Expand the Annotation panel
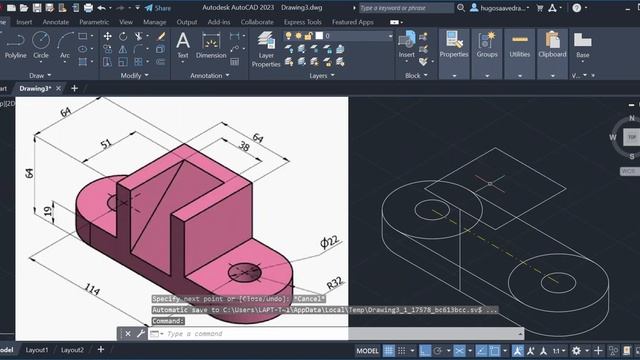640x360 pixels. click(210, 76)
